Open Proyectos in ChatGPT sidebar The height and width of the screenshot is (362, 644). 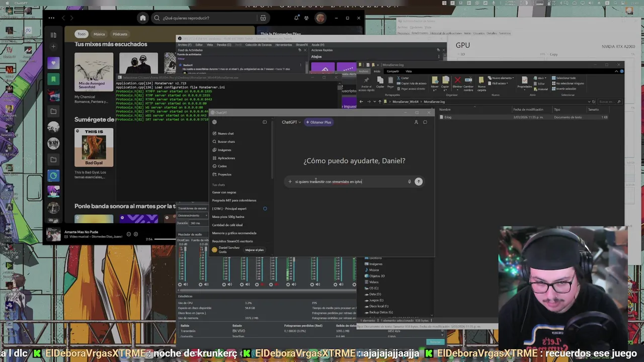[222, 174]
